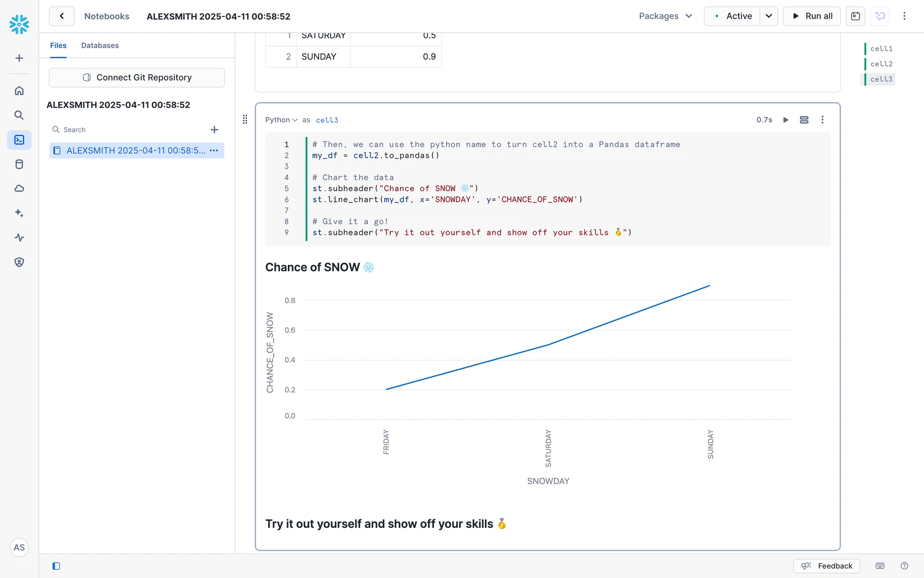The height and width of the screenshot is (578, 924).
Task: Open the Active session dropdown arrow
Action: click(769, 16)
